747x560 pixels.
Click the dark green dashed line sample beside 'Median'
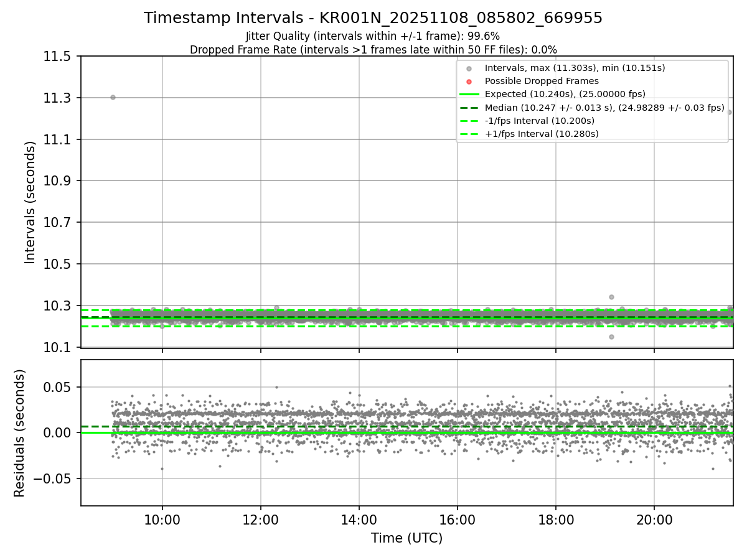pyautogui.click(x=469, y=108)
